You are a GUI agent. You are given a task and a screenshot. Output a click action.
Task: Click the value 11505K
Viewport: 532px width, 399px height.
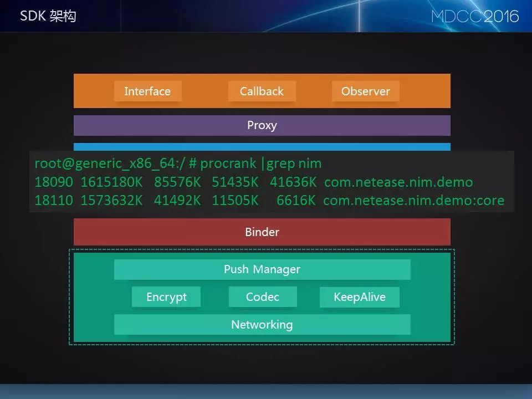pos(235,200)
